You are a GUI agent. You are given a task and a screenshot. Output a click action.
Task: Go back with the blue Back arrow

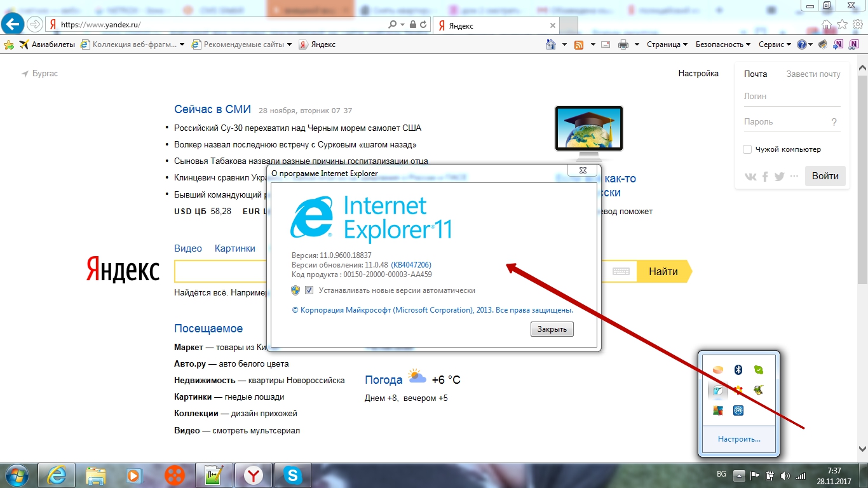point(13,24)
